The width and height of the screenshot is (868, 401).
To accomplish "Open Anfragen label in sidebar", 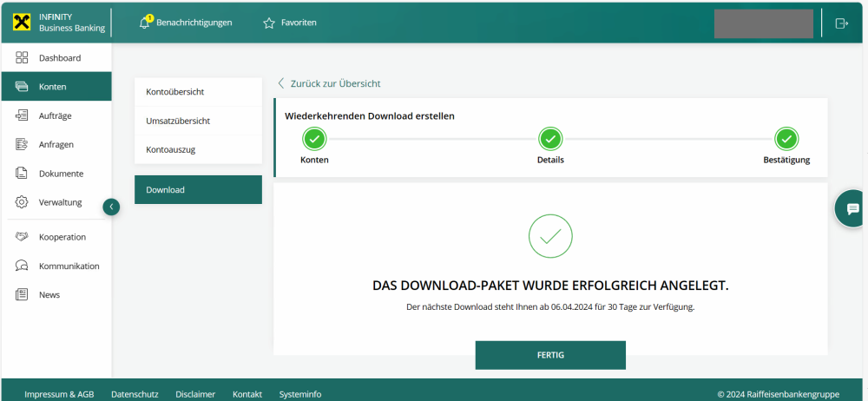I will pyautogui.click(x=56, y=145).
